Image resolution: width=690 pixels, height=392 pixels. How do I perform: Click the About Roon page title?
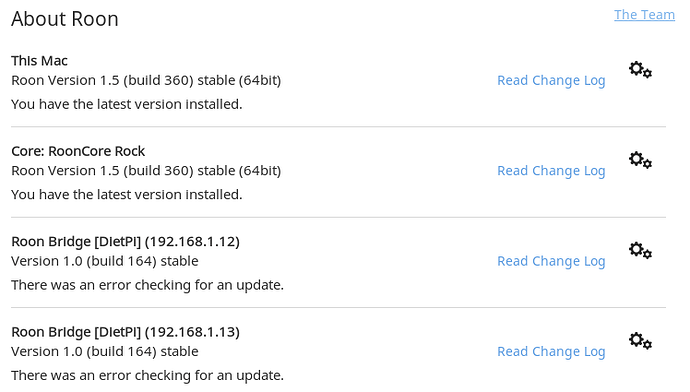pyautogui.click(x=65, y=19)
